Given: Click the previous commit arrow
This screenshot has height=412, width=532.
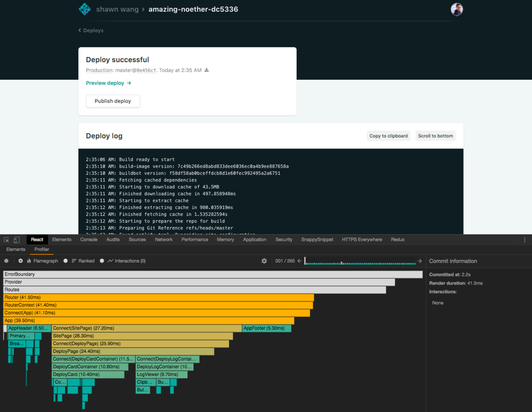Looking at the screenshot, I should (x=300, y=261).
